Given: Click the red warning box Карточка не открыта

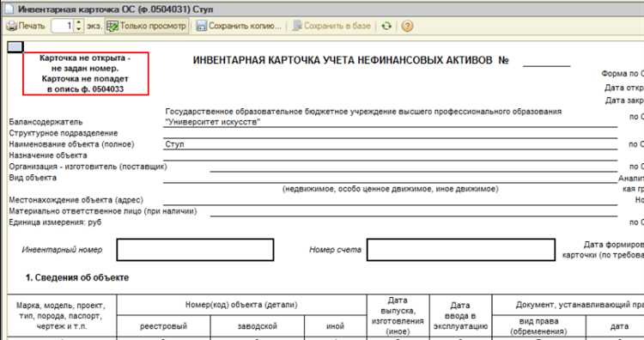Looking at the screenshot, I should tap(85, 74).
